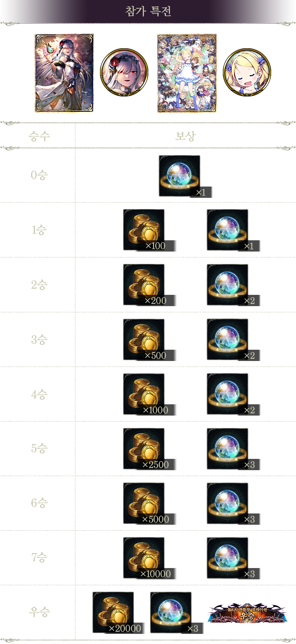This screenshot has height=644, width=296.
Task: Select the ×20000 gold coins champion reward
Action: coord(119,613)
